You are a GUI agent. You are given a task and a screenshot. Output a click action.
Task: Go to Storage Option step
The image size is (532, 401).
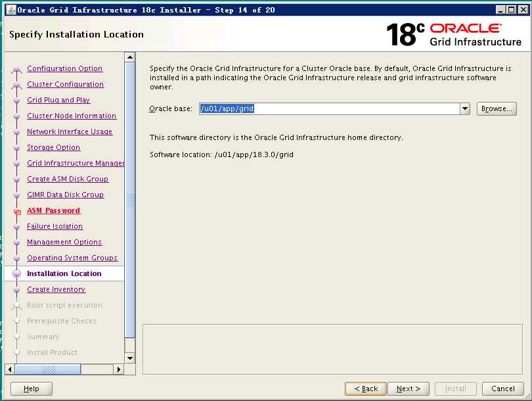pyautogui.click(x=54, y=147)
